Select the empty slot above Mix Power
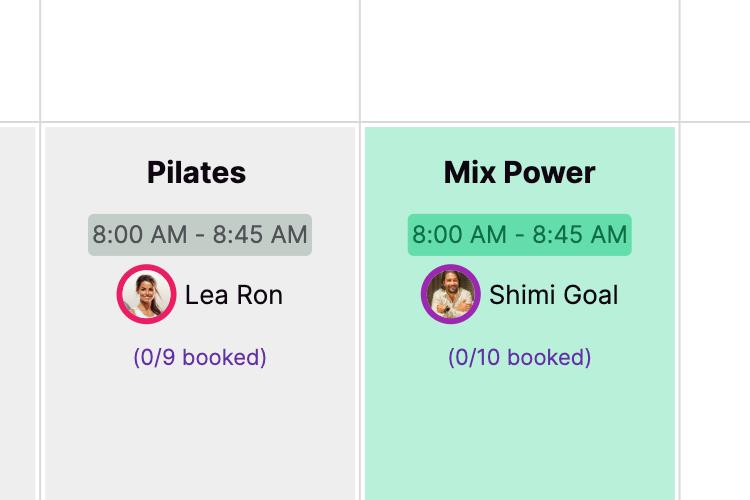 (519, 60)
